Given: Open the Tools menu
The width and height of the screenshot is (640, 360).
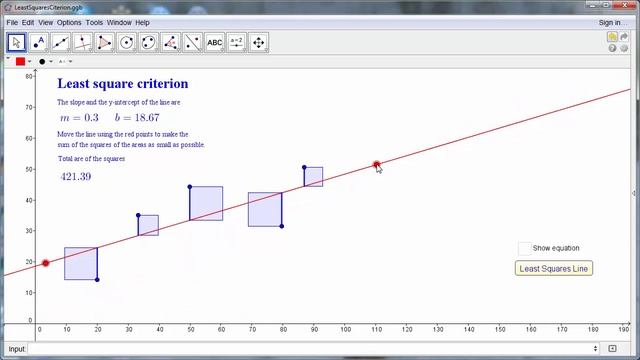Looking at the screenshot, I should click(94, 22).
